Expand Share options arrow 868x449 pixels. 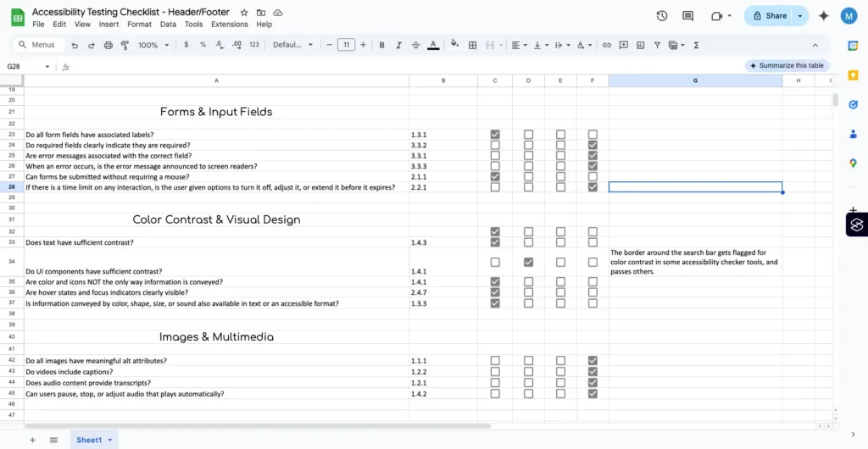pos(800,16)
